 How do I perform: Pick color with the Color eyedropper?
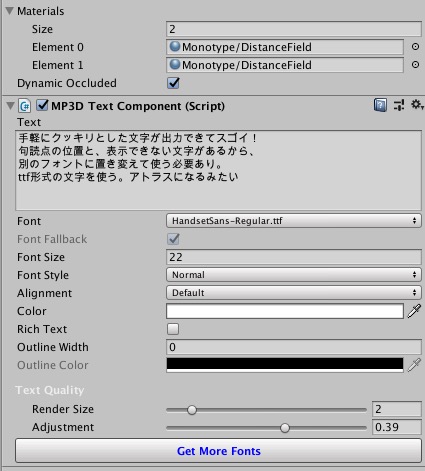[x=414, y=311]
